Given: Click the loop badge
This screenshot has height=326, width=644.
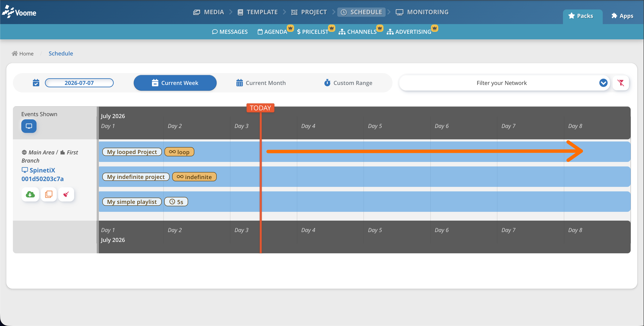Looking at the screenshot, I should click(x=179, y=152).
